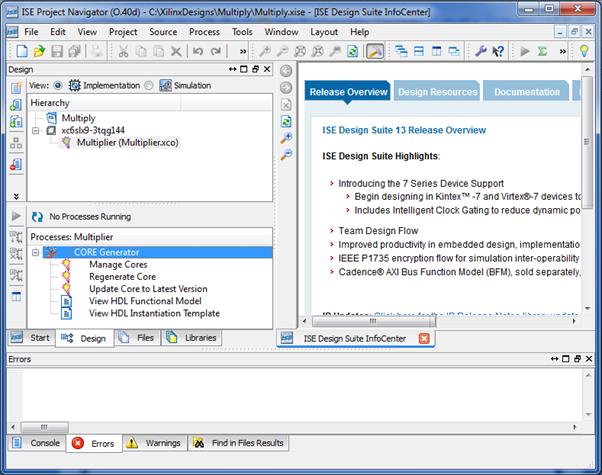This screenshot has height=475, width=602.
Task: Select Regenerate Core process
Action: (122, 277)
